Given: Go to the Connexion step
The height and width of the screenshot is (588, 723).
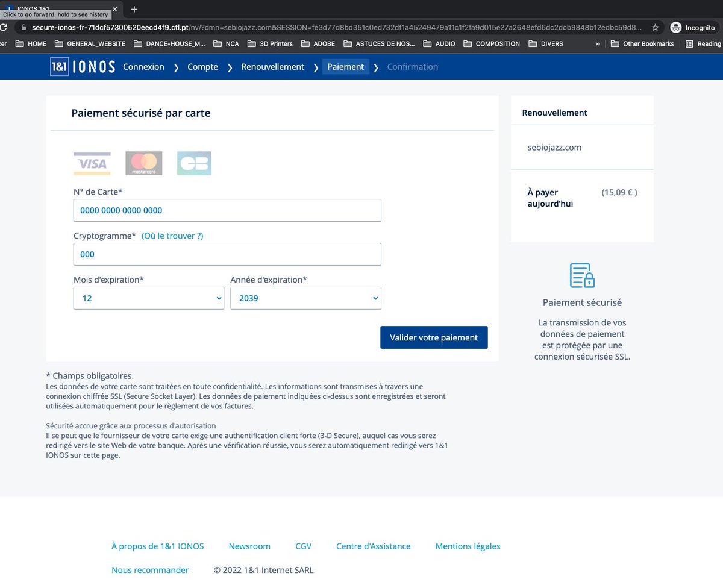Looking at the screenshot, I should coord(143,67).
